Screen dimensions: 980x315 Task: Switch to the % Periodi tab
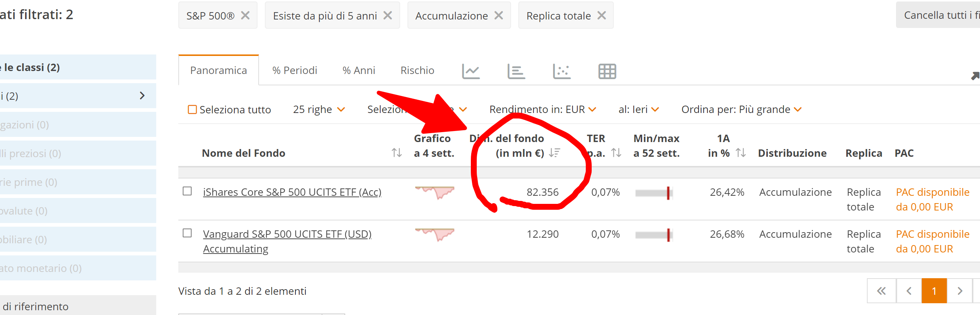(294, 70)
